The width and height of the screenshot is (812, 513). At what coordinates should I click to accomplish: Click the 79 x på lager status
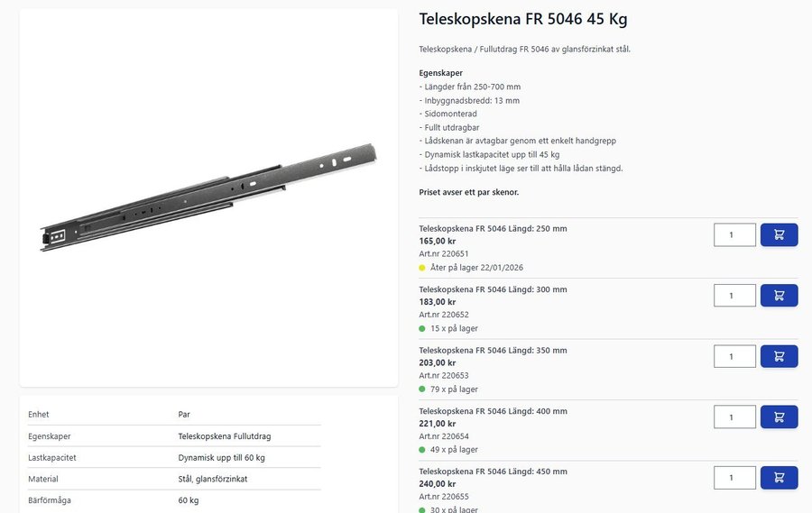pyautogui.click(x=454, y=389)
